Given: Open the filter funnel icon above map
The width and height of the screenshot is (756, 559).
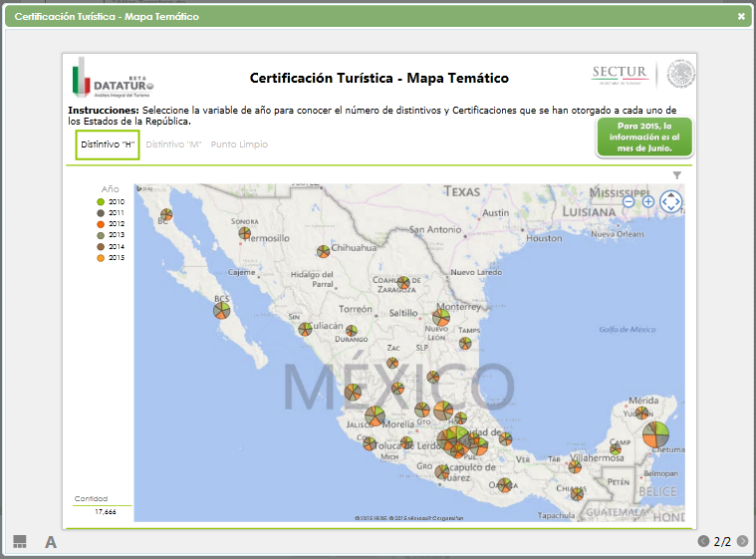Looking at the screenshot, I should tap(676, 175).
